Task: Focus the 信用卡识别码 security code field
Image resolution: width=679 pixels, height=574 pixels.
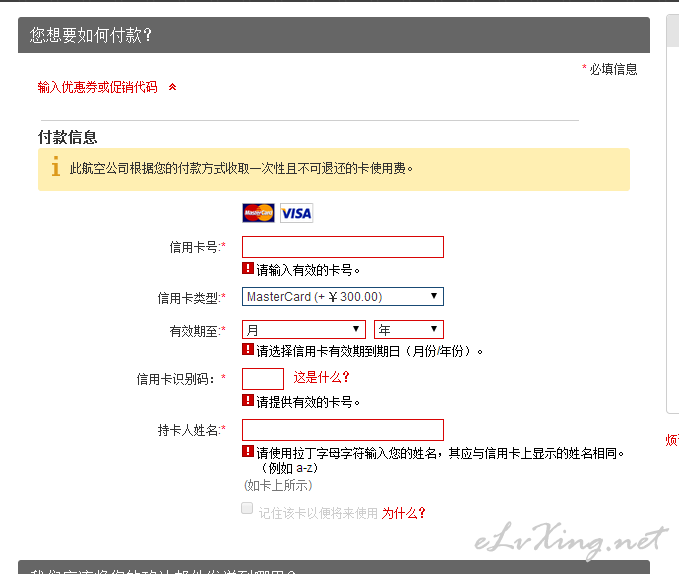Action: pos(263,379)
